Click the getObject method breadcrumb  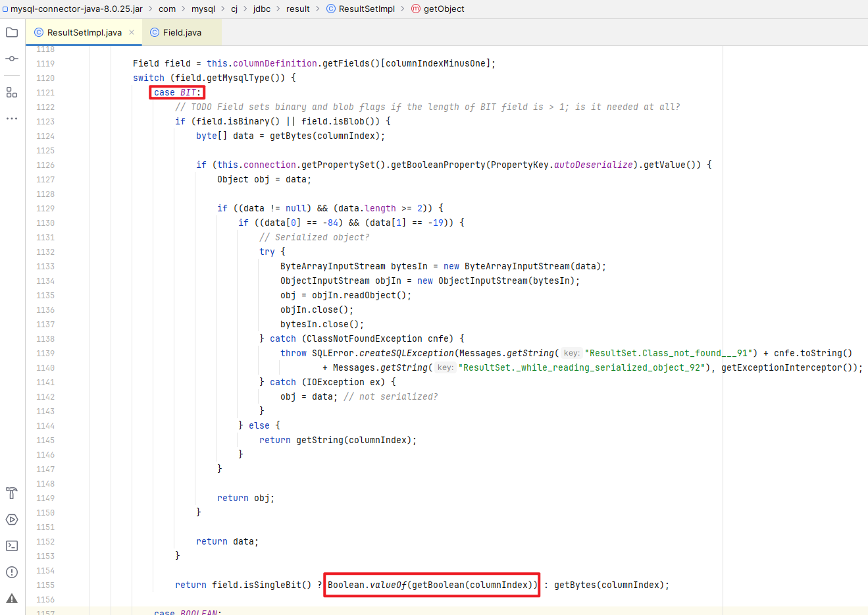pos(438,9)
